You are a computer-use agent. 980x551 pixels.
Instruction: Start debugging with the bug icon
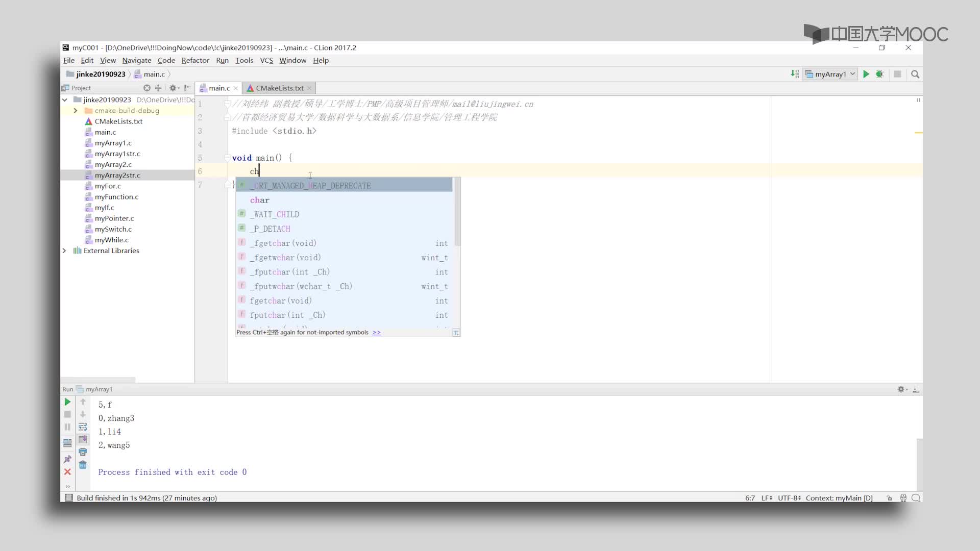pyautogui.click(x=879, y=74)
